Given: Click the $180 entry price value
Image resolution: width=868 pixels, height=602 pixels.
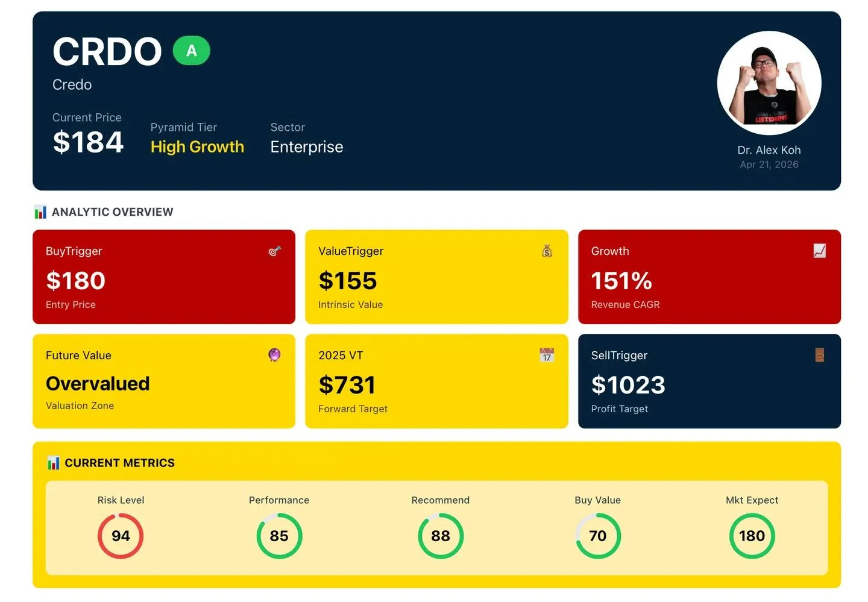Looking at the screenshot, I should [x=76, y=281].
